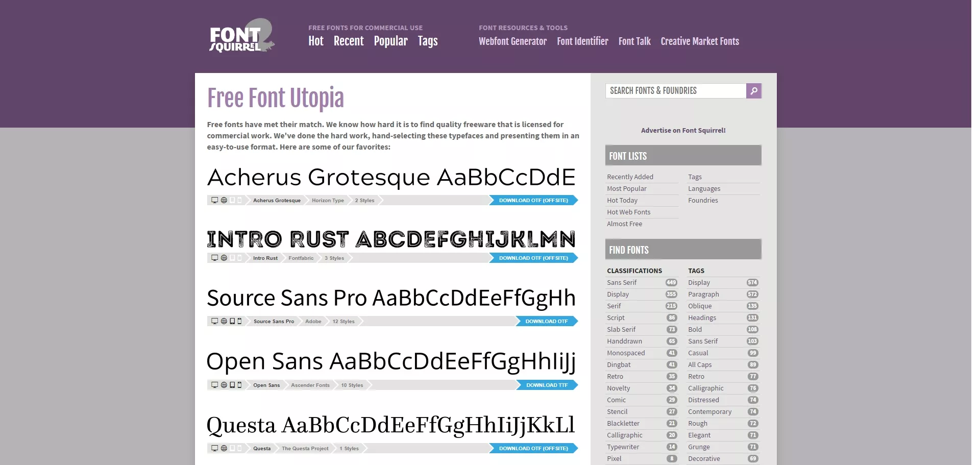
Task: Click Advertise on Font Squirrel link
Action: pos(683,130)
